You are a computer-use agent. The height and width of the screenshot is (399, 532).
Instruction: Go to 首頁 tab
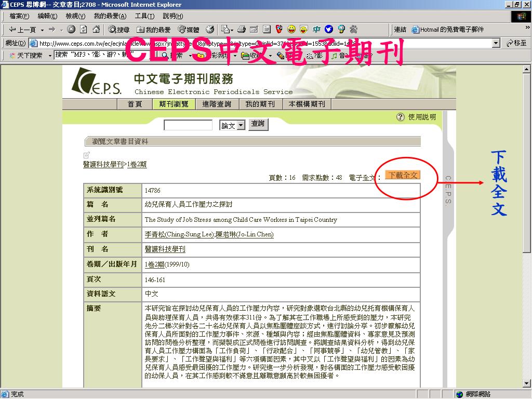coord(135,104)
